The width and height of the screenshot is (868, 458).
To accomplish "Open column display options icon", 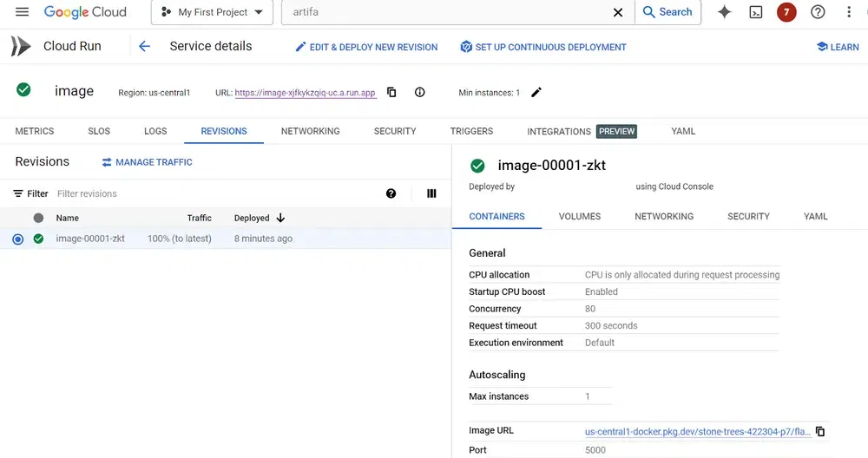I will click(x=431, y=193).
